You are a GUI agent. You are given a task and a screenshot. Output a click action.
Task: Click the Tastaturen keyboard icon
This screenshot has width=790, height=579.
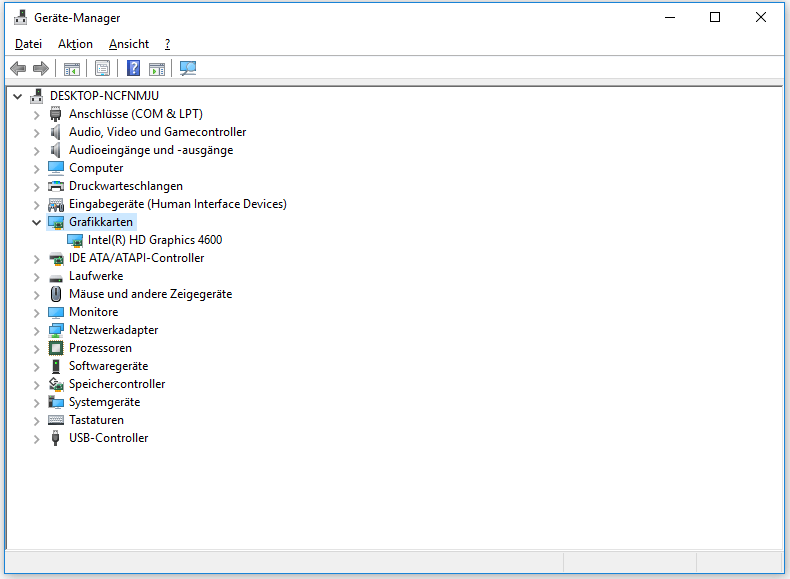coord(56,420)
